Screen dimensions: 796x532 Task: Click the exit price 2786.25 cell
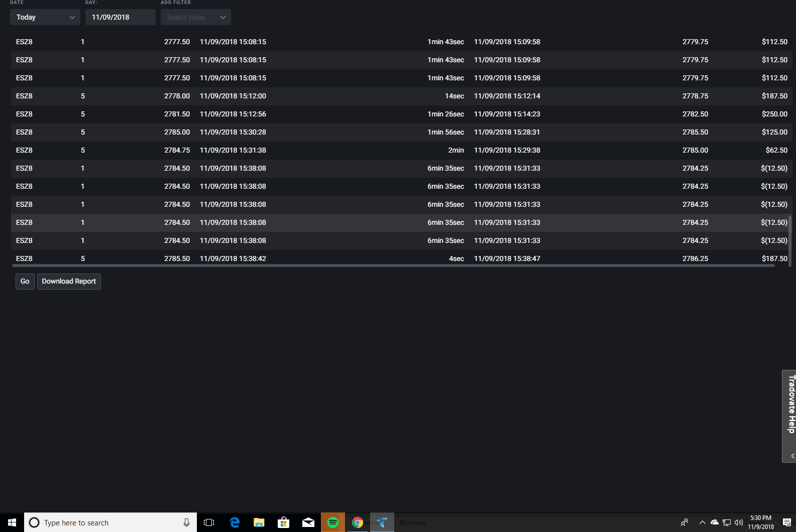coord(695,258)
